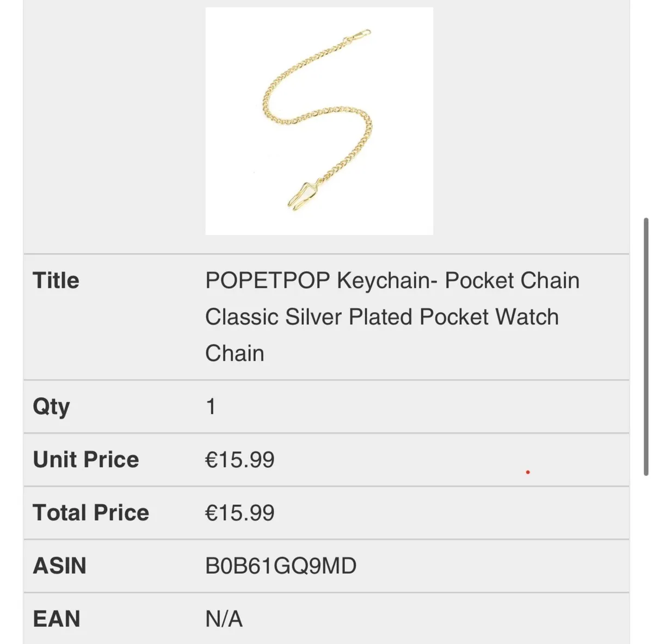Screen dimensions: 653x644
Task: Click the Unit Price row label
Action: pos(86,460)
